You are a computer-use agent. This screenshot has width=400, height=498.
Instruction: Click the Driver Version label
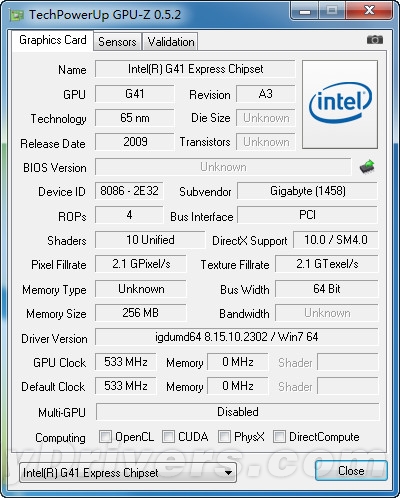point(54,339)
